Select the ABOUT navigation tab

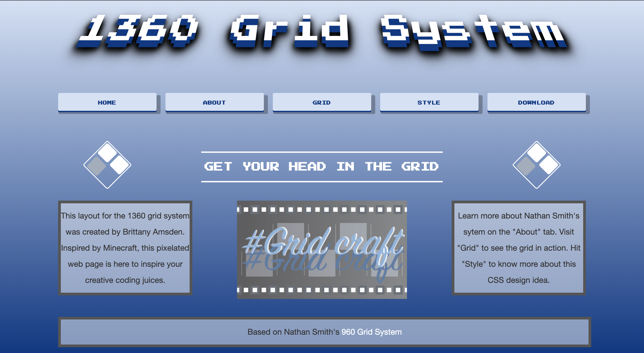[214, 103]
